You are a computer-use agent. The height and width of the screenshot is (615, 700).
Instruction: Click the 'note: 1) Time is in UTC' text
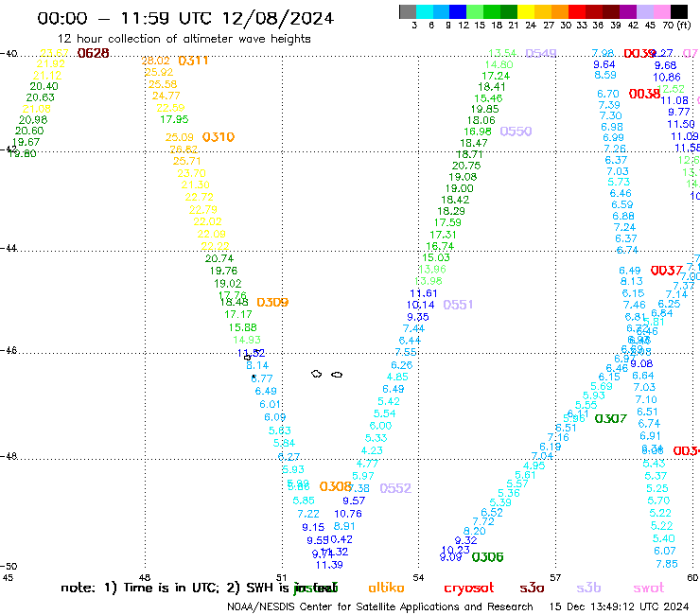point(140,588)
